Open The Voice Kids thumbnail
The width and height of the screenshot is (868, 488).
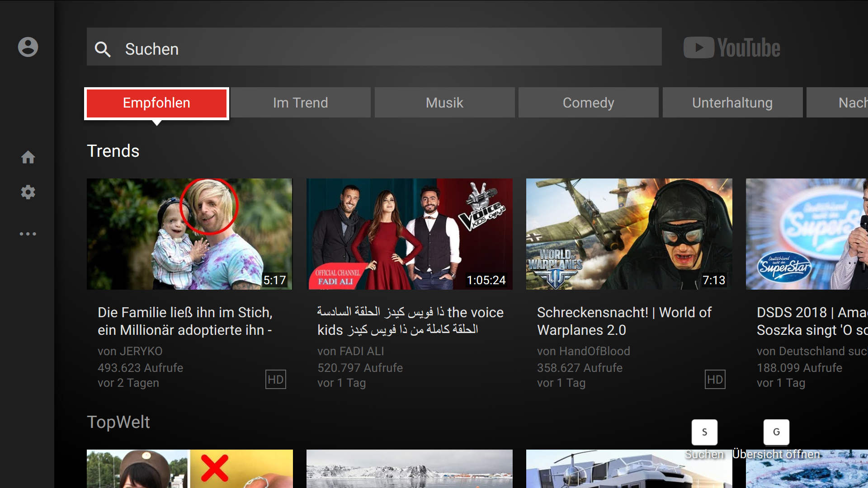point(410,234)
